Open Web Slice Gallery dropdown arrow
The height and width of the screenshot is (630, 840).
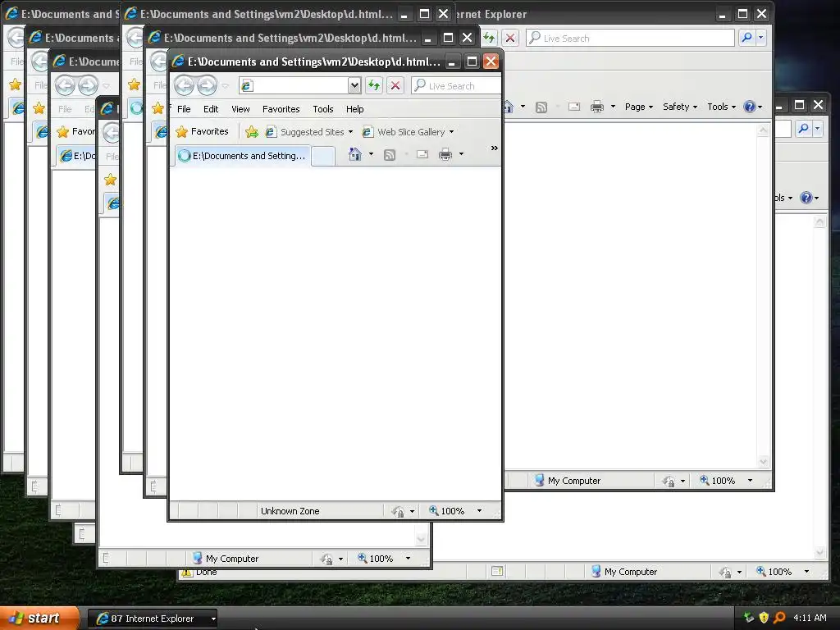[x=452, y=132]
